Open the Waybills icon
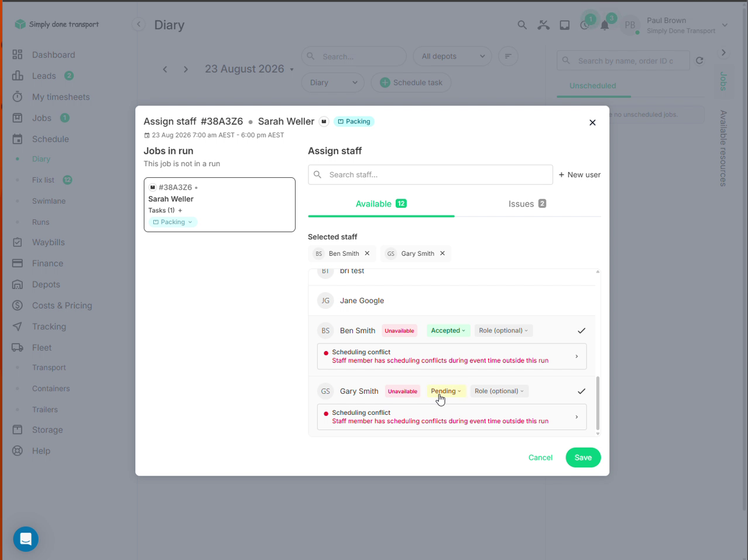 [x=18, y=242]
